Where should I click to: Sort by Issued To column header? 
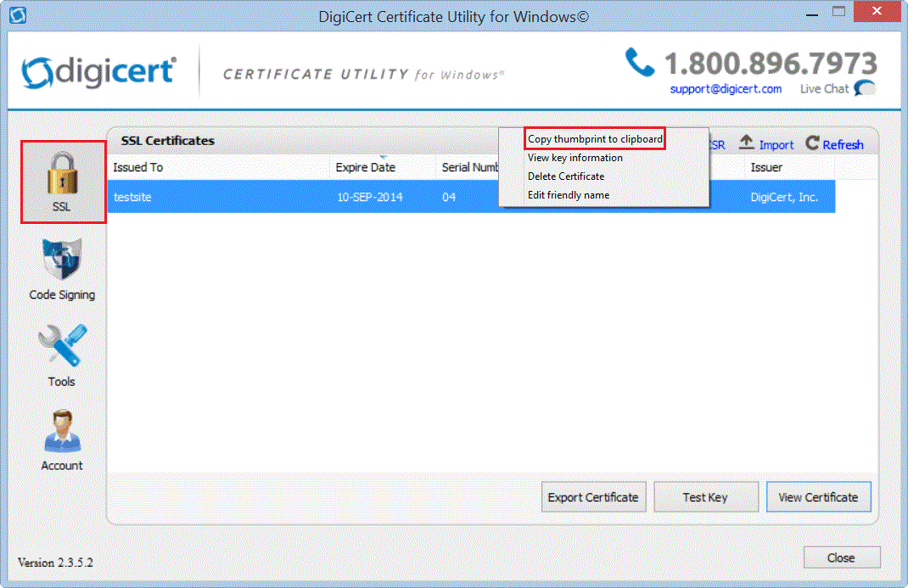coord(137,167)
